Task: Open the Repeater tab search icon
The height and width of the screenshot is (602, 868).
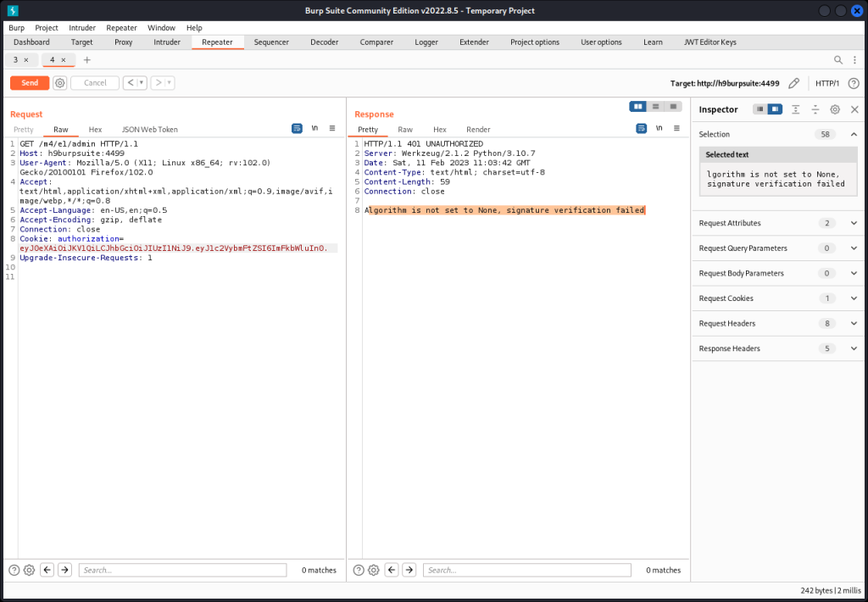Action: coord(838,60)
